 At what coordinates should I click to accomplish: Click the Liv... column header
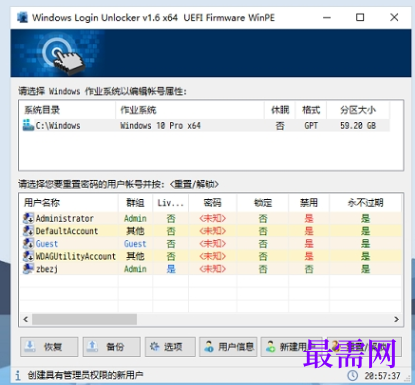[x=171, y=203]
